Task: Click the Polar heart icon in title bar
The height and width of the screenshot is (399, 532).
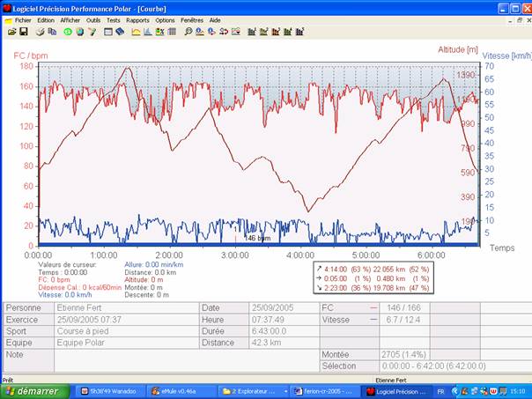Action: [6, 6]
